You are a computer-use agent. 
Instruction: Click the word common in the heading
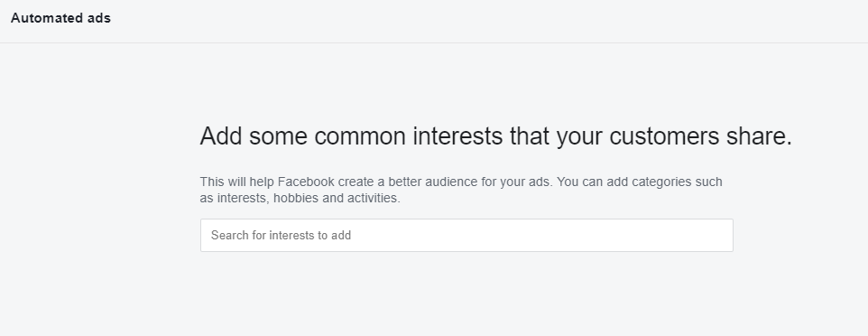(360, 135)
